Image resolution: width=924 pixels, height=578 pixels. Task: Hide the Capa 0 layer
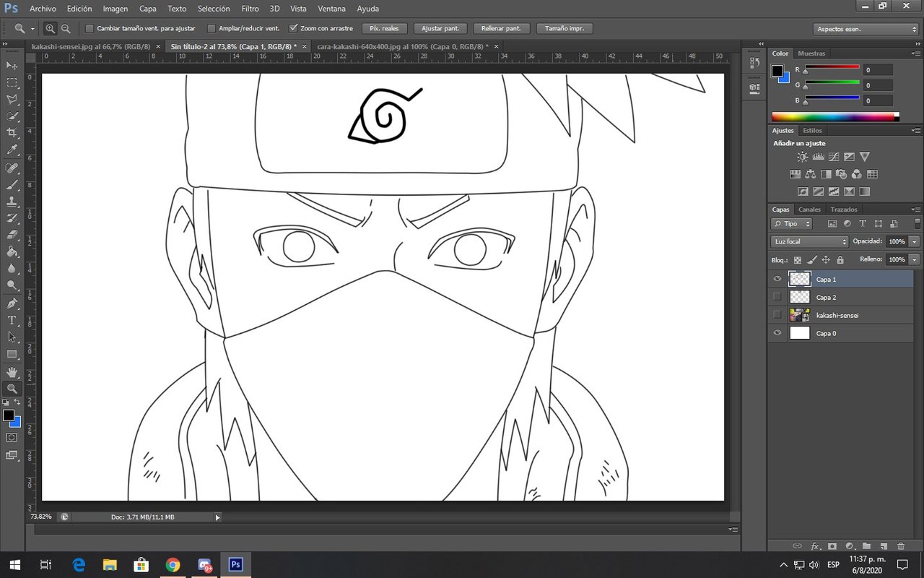pos(777,333)
